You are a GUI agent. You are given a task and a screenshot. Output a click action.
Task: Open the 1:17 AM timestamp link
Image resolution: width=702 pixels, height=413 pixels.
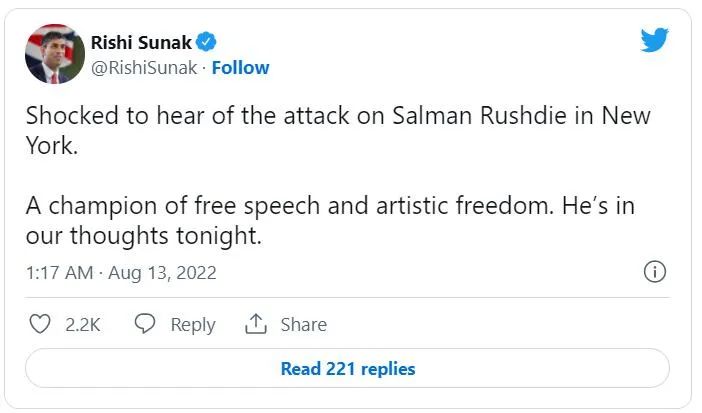tap(59, 272)
